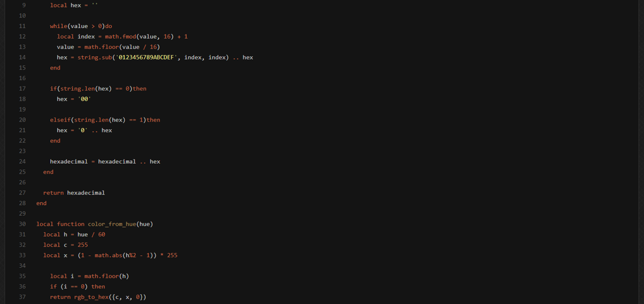Click line number 11 in the gutter
The width and height of the screenshot is (644, 304).
tap(22, 26)
